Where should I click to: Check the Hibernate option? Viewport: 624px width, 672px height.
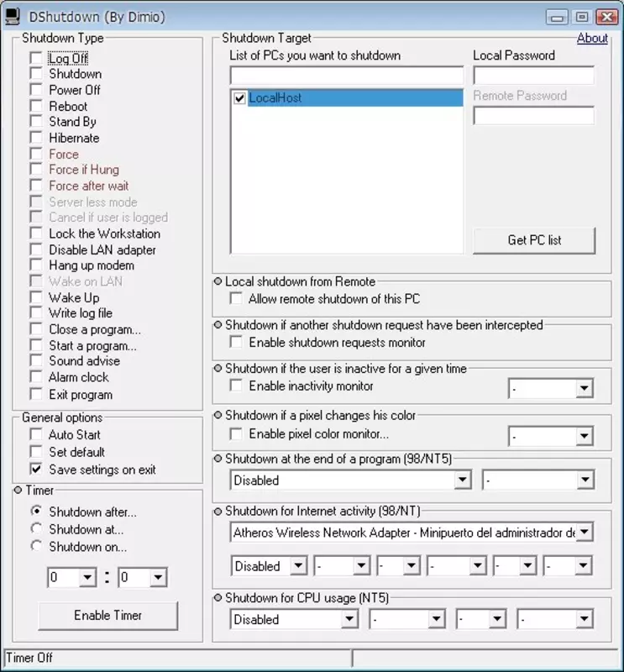coord(36,138)
